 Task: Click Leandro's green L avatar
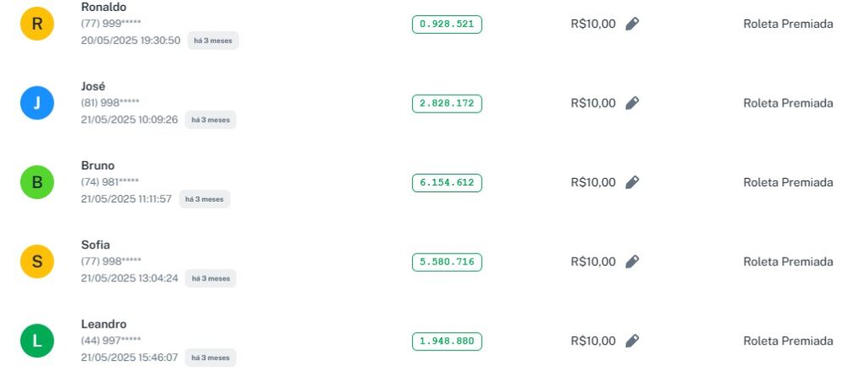tap(37, 341)
